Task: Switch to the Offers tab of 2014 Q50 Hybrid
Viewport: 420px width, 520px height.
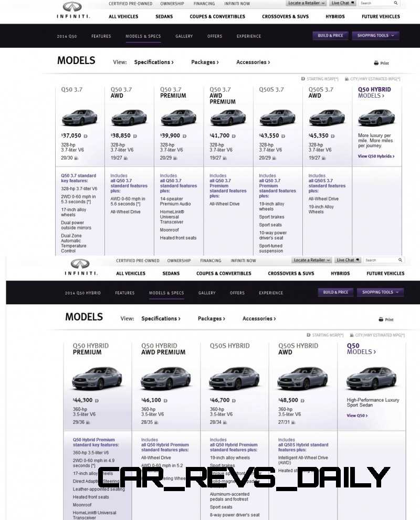Action: (x=237, y=293)
